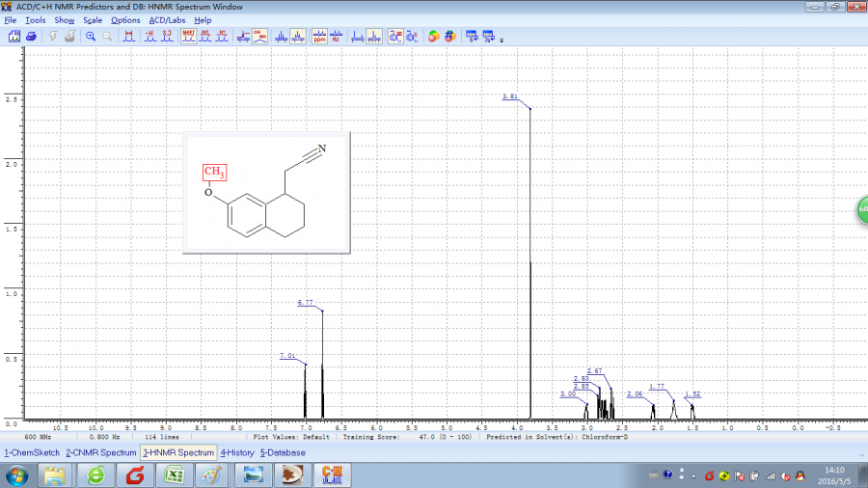
Task: Click the green 68 side badge
Action: (862, 209)
